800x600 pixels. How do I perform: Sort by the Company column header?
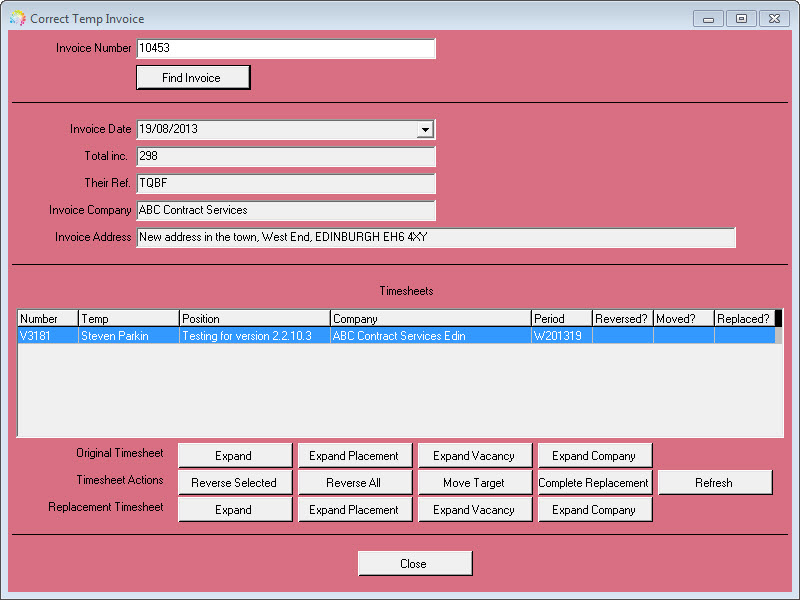(431, 318)
